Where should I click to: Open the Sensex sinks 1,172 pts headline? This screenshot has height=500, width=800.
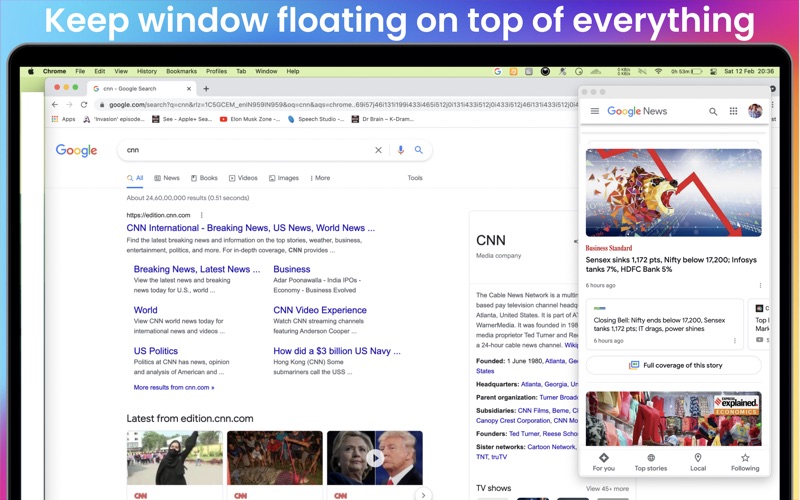(671, 264)
